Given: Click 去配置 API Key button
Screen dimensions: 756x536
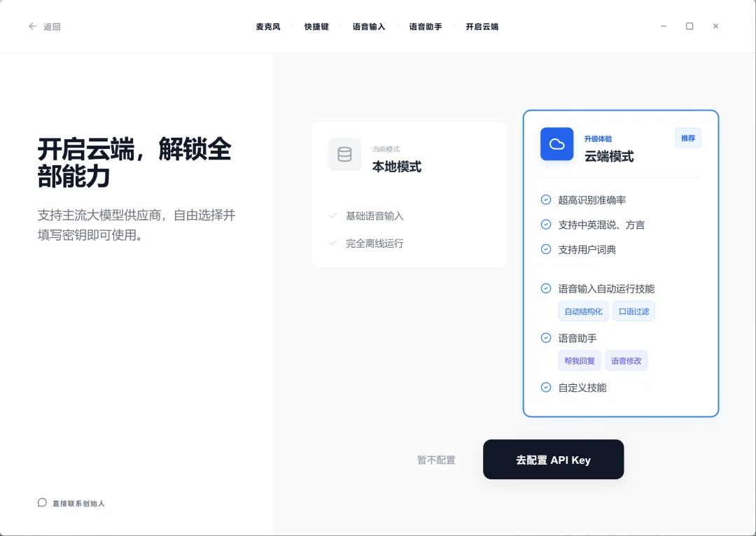Looking at the screenshot, I should click(x=554, y=459).
